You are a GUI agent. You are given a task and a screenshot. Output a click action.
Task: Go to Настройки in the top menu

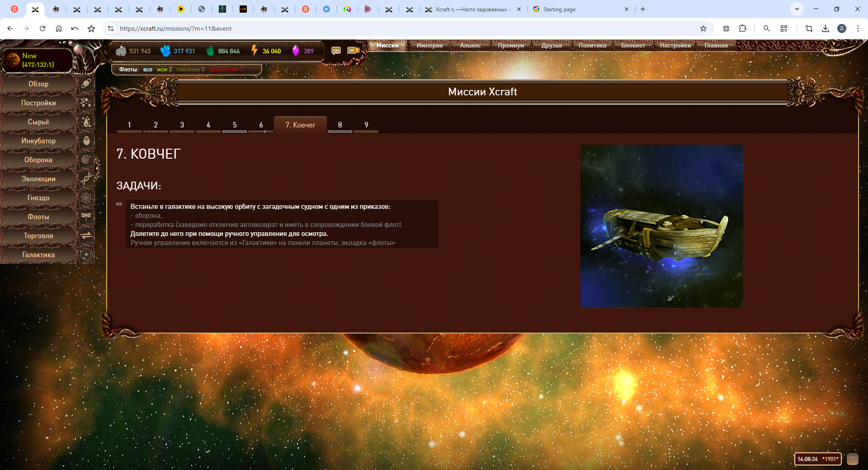click(x=675, y=45)
